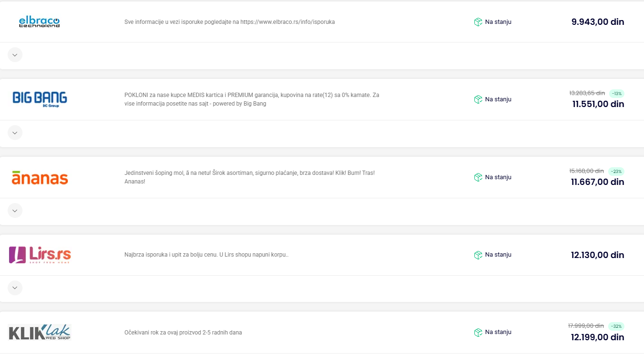Expand the Lirs.rs offer details
This screenshot has height=356, width=644.
15,288
